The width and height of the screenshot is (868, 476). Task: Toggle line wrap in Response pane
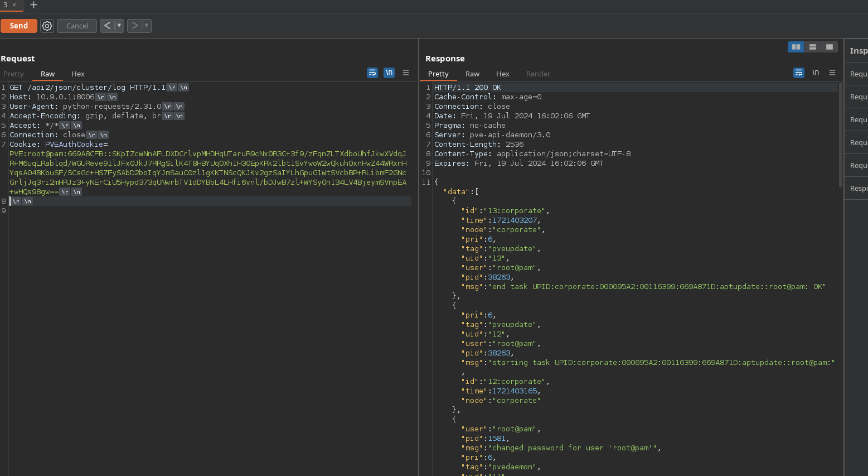coord(799,73)
